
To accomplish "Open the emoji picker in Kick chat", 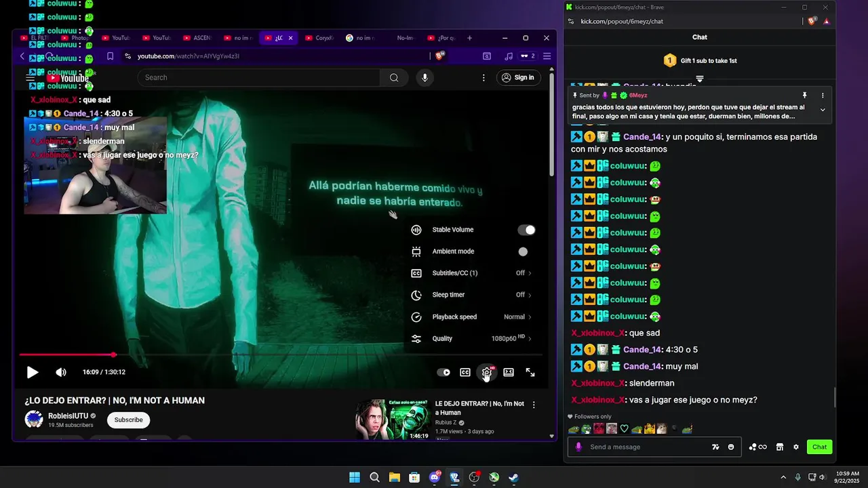I will click(731, 447).
